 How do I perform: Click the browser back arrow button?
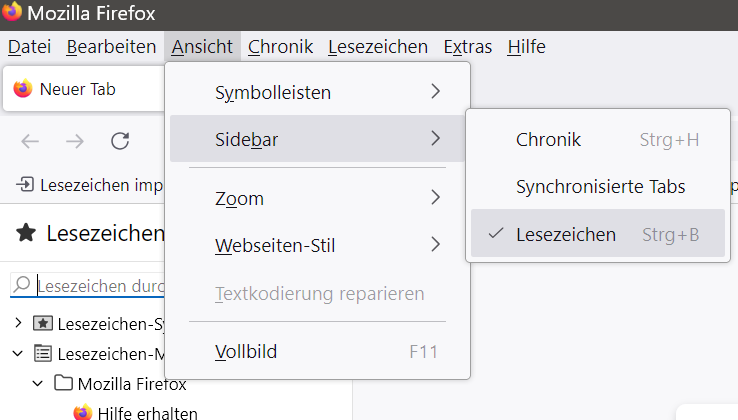tap(30, 141)
